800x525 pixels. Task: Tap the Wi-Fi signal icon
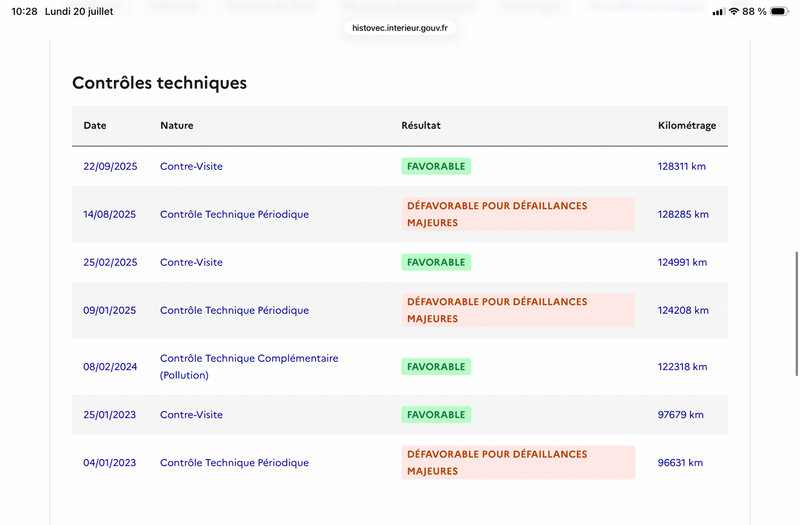point(734,11)
